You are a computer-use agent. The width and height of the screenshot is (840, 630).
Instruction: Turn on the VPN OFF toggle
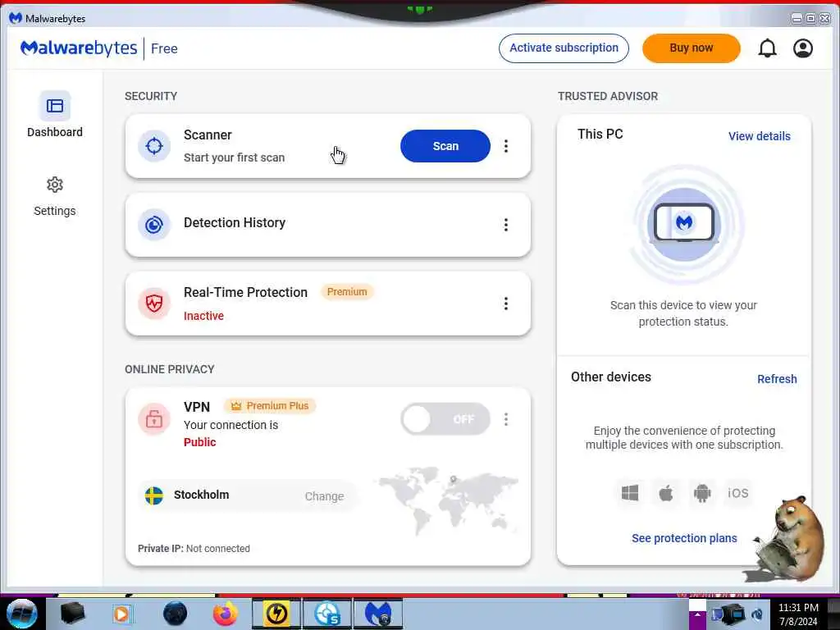point(445,419)
